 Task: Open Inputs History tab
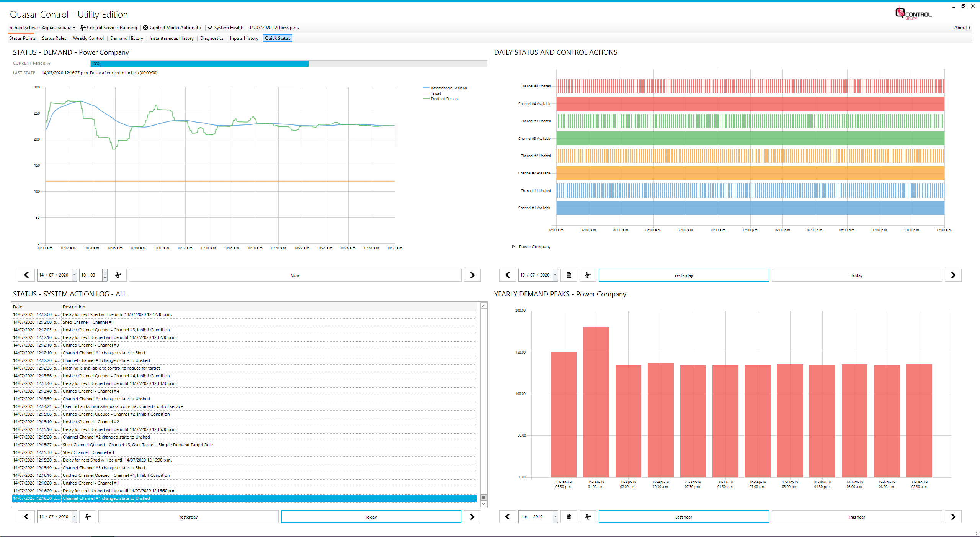point(244,38)
